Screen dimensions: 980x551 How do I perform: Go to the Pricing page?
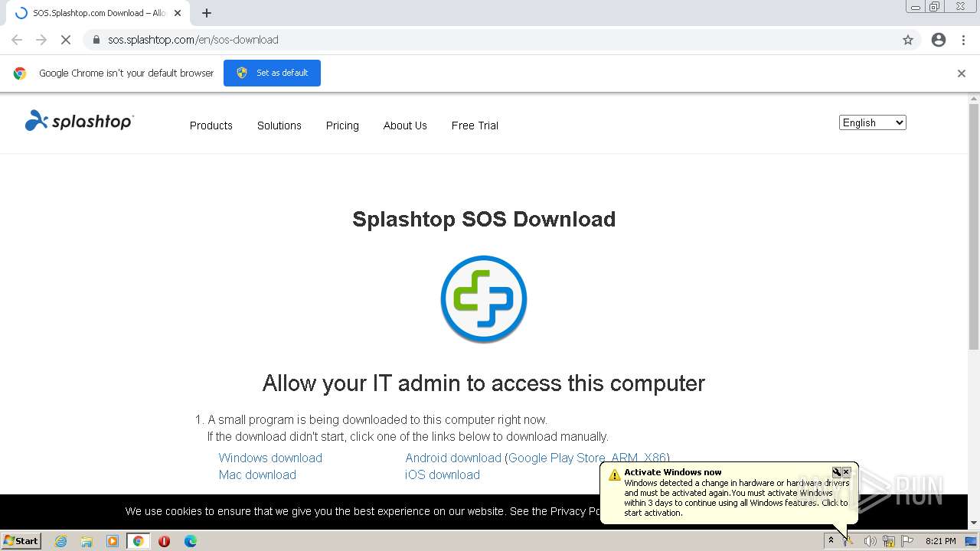click(x=342, y=126)
